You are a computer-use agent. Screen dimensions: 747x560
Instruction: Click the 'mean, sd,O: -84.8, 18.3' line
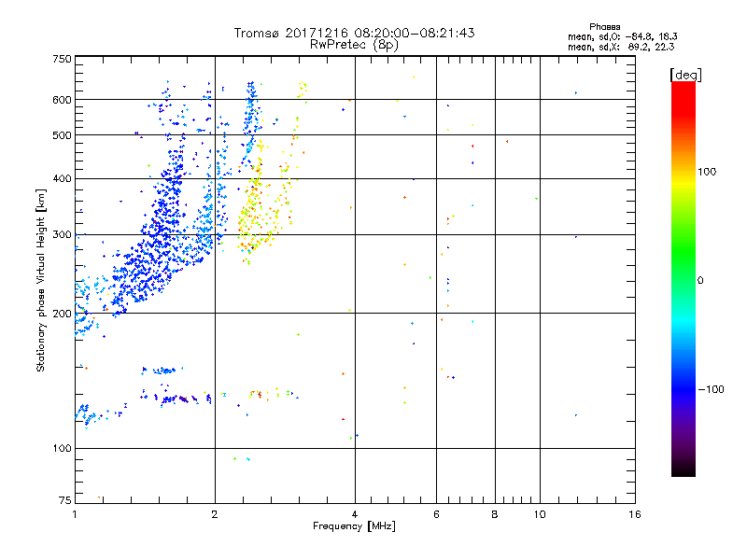tap(622, 36)
